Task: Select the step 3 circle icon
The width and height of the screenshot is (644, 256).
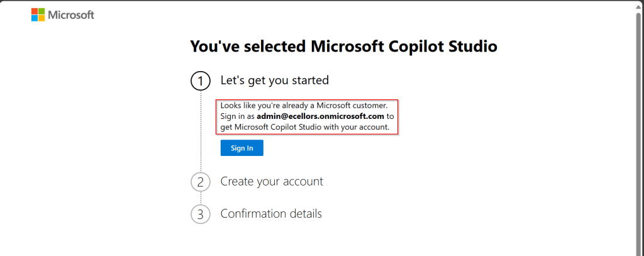Action: pos(200,214)
